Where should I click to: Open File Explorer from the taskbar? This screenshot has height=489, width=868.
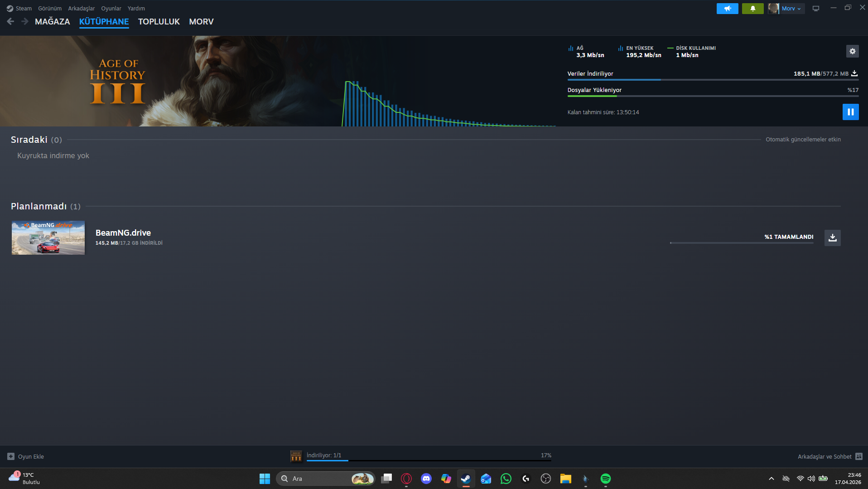(566, 479)
